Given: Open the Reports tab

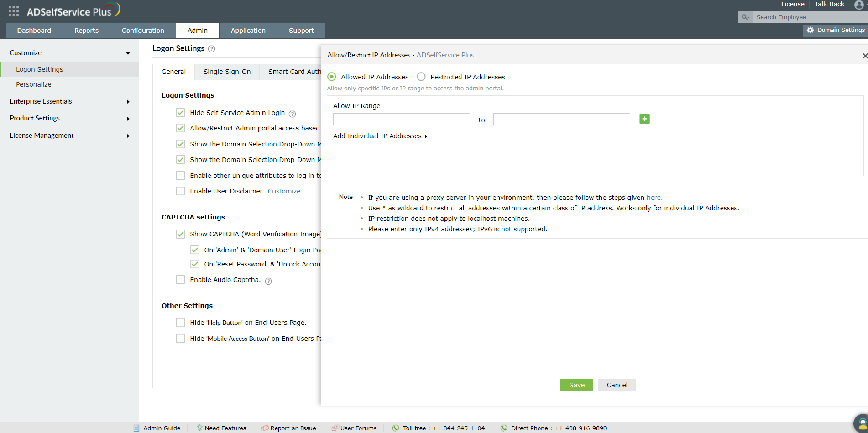Looking at the screenshot, I should (x=86, y=31).
